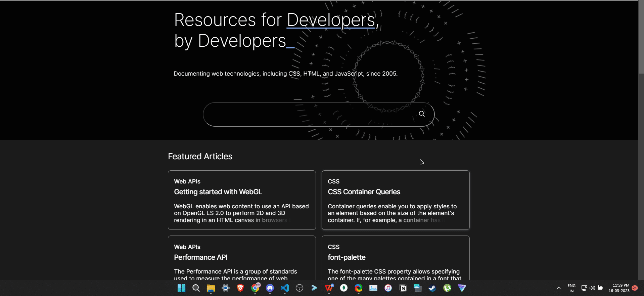The image size is (644, 296).
Task: Click the page vertical scrollbar thumb
Action: pyautogui.click(x=641, y=37)
